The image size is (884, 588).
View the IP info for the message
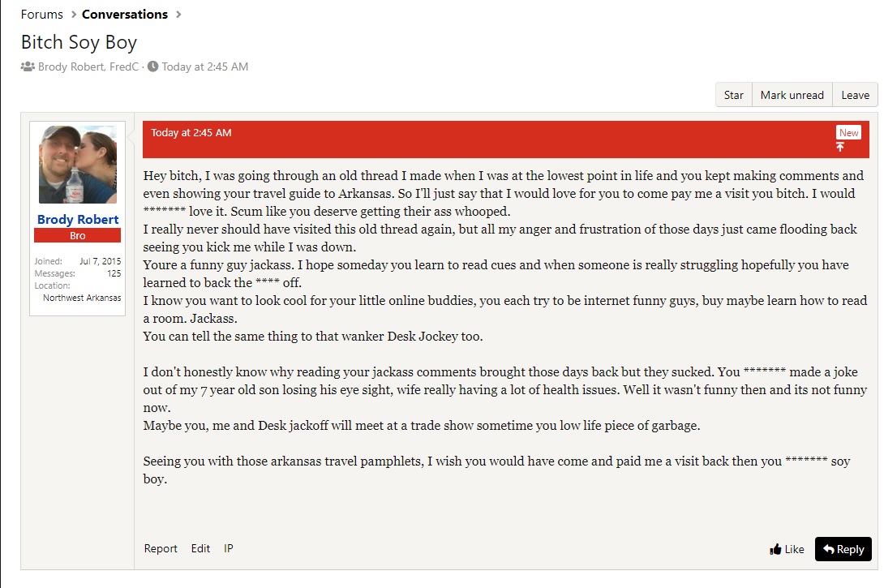[x=229, y=548]
